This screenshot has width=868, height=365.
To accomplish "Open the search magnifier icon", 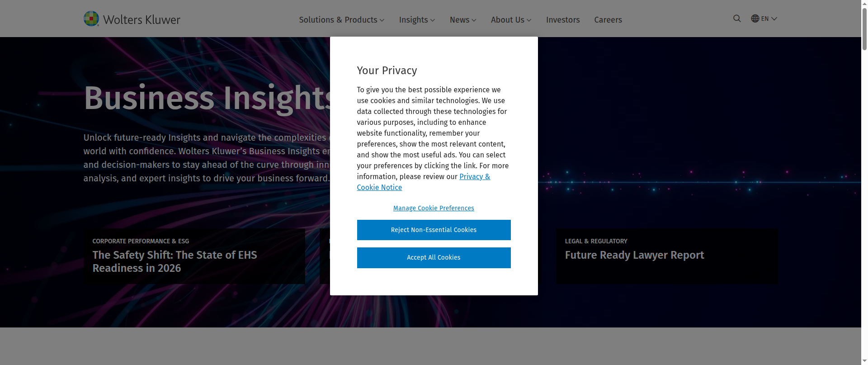I will (737, 19).
